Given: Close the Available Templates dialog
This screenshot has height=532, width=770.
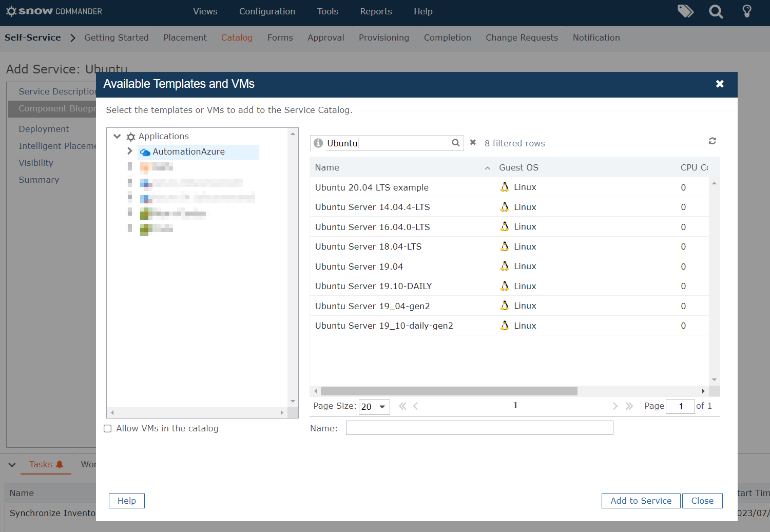Looking at the screenshot, I should [720, 84].
